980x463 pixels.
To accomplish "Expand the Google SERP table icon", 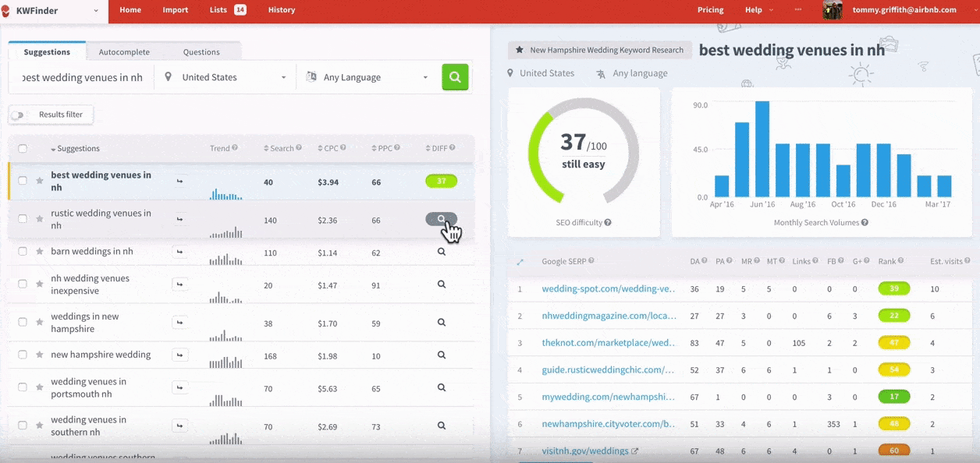I will tap(520, 262).
